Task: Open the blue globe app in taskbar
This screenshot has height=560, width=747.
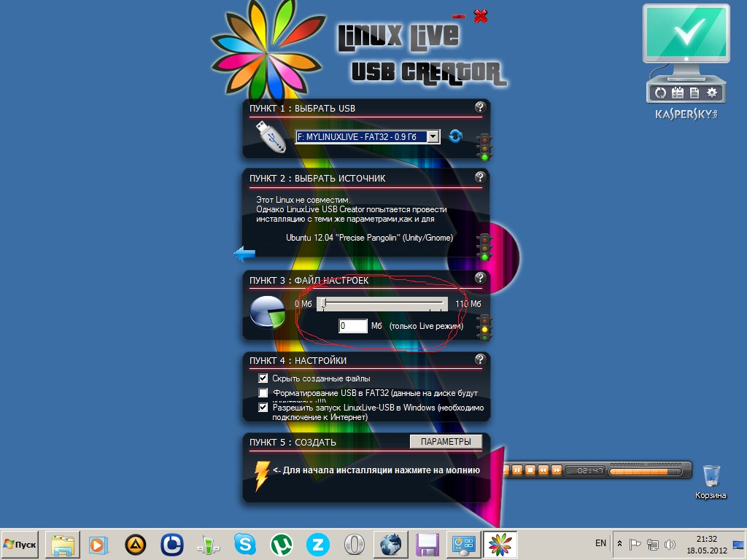Action: [391, 544]
